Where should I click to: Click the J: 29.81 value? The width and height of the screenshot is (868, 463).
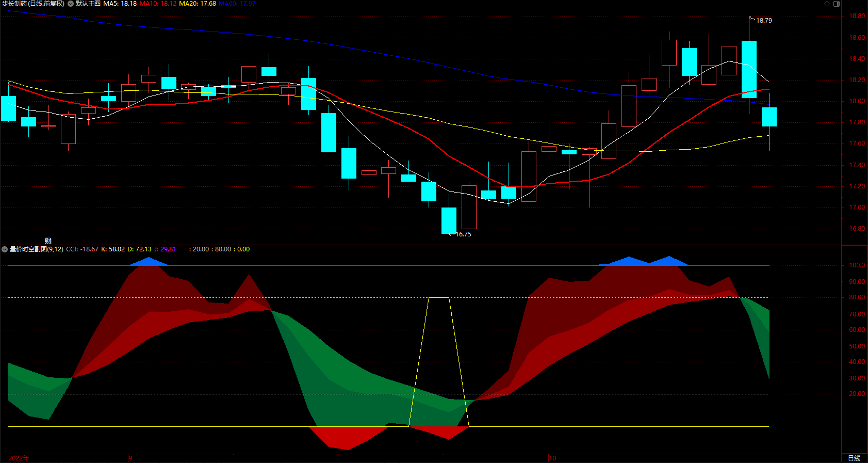coord(165,249)
